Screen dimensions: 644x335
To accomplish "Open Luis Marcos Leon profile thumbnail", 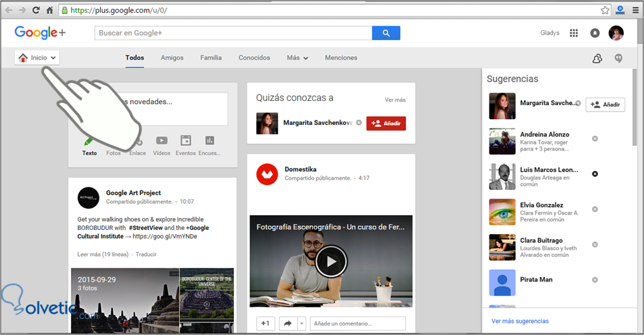I will pos(502,177).
